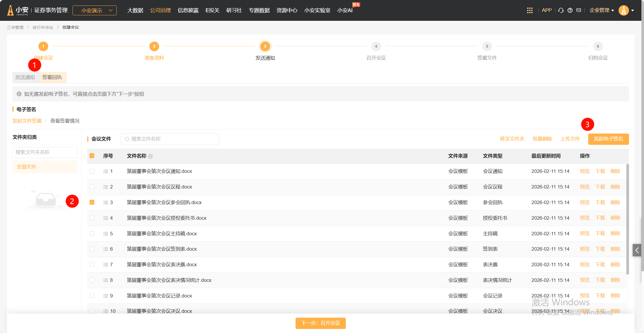Uncheck the checkbox for 参会回执.docx row
The image size is (644, 333).
pyautogui.click(x=92, y=202)
